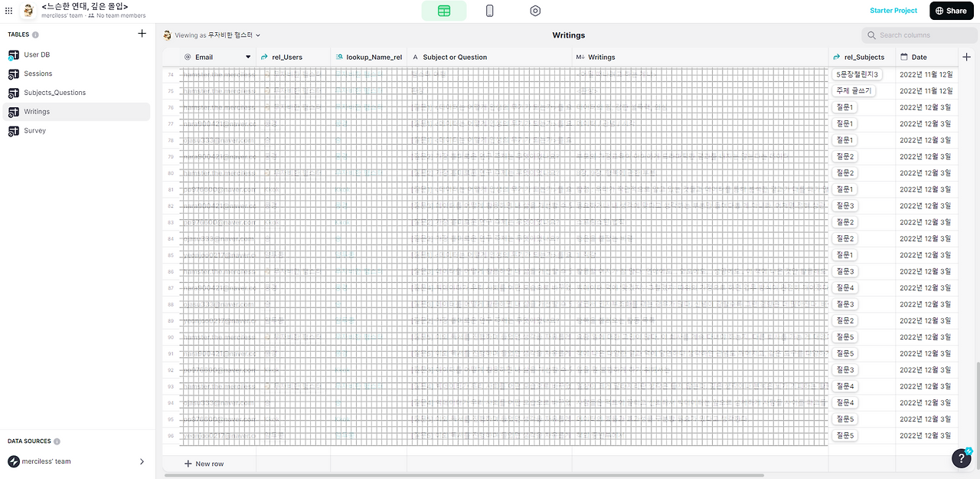Select the 주제 글쓰기 relation chip
This screenshot has height=479, width=980.
[x=854, y=90]
